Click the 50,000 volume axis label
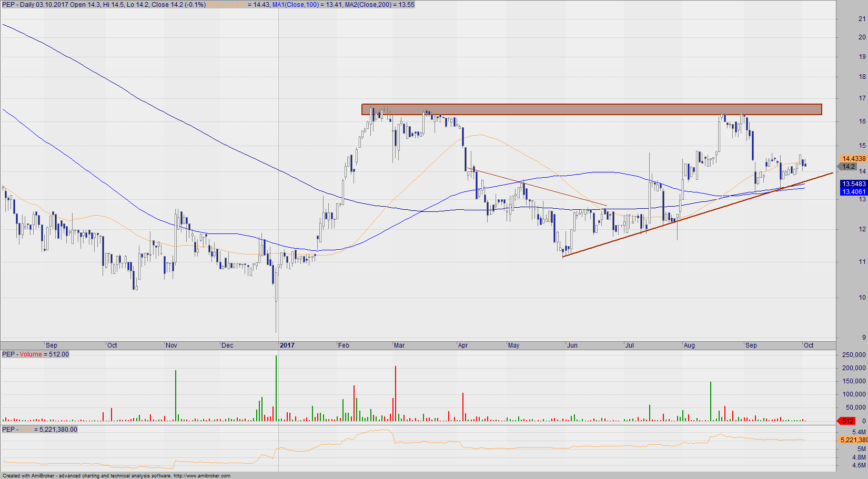 (x=856, y=407)
